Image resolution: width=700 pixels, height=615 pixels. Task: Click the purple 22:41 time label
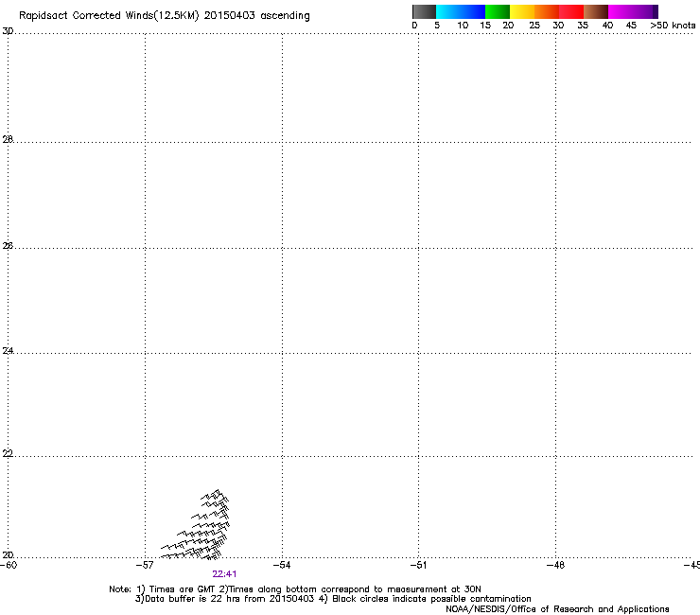[x=224, y=574]
